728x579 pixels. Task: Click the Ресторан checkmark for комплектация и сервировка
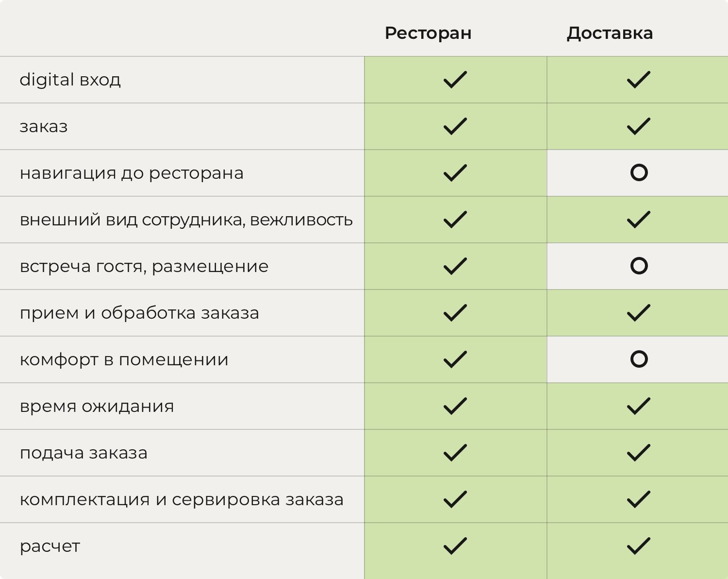455,499
